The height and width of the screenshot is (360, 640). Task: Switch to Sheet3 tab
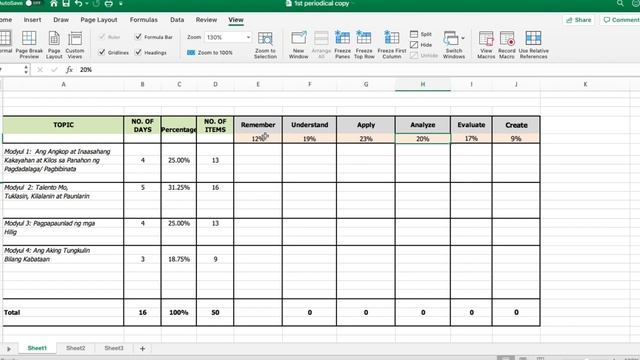[x=113, y=348]
